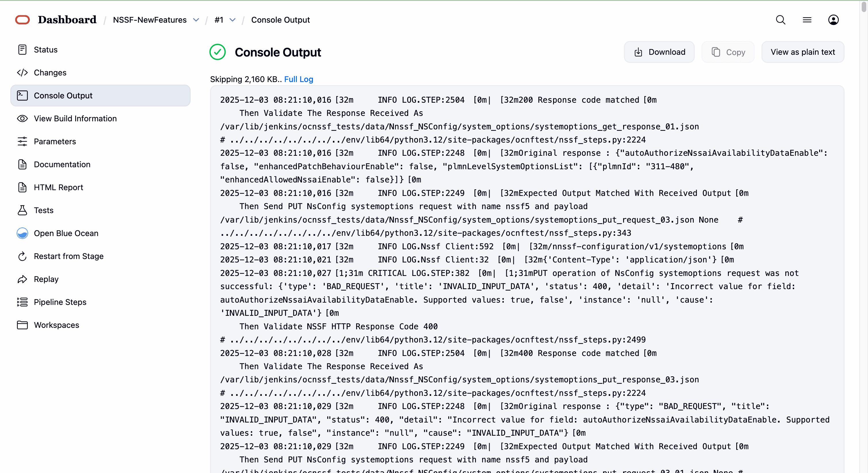Open the Status sidebar item
This screenshot has height=473, width=868.
(45, 50)
